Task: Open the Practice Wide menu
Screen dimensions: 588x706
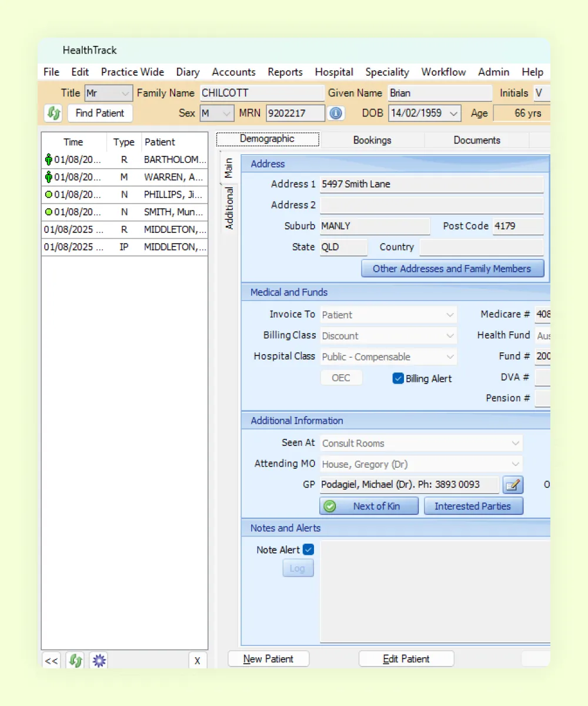Action: pos(132,72)
